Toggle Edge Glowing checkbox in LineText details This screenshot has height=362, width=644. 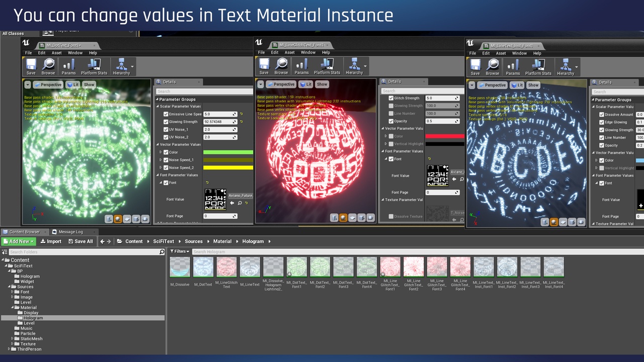click(602, 122)
